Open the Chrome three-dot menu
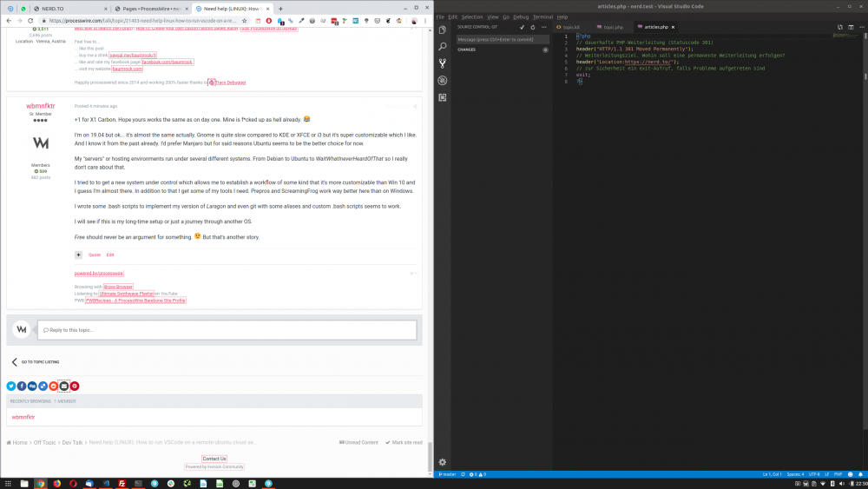The image size is (868, 489). [x=425, y=21]
